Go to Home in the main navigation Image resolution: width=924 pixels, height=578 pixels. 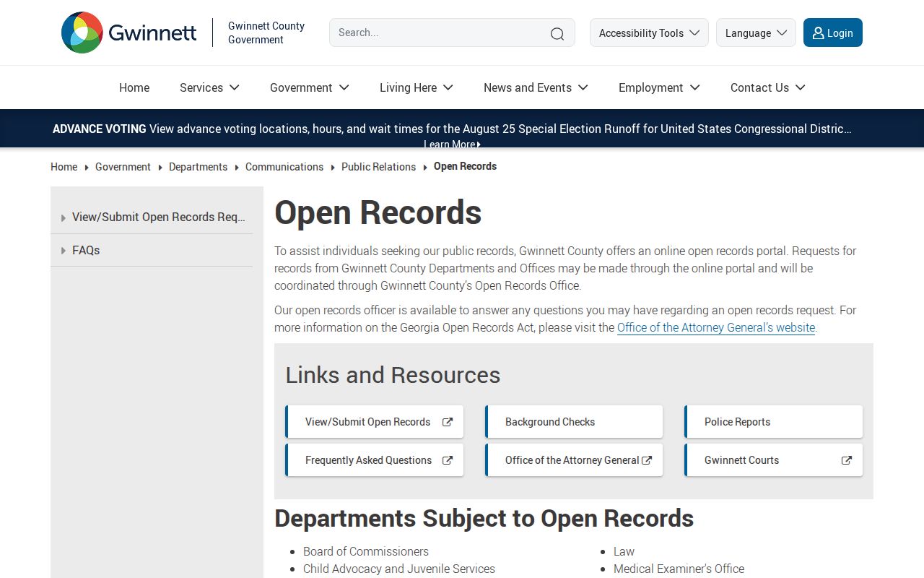[134, 87]
